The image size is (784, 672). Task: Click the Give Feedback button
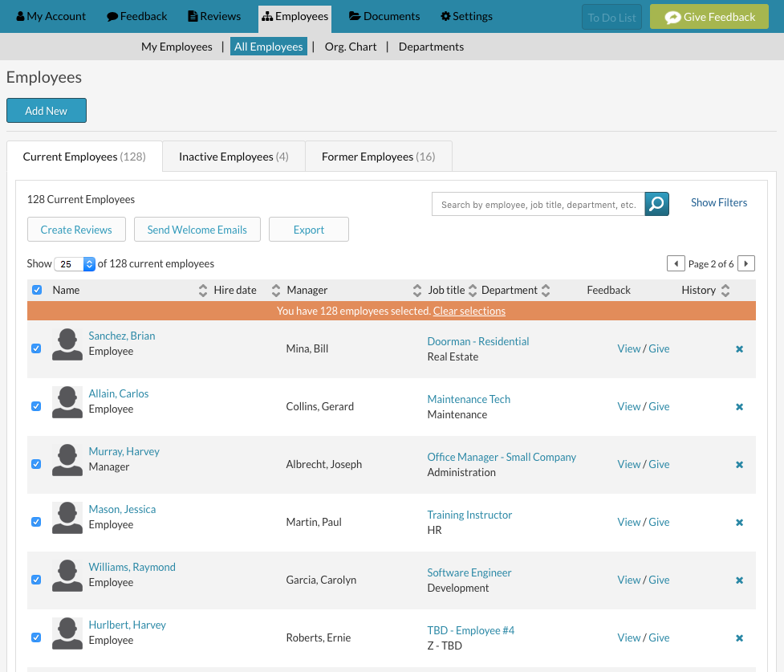(709, 17)
